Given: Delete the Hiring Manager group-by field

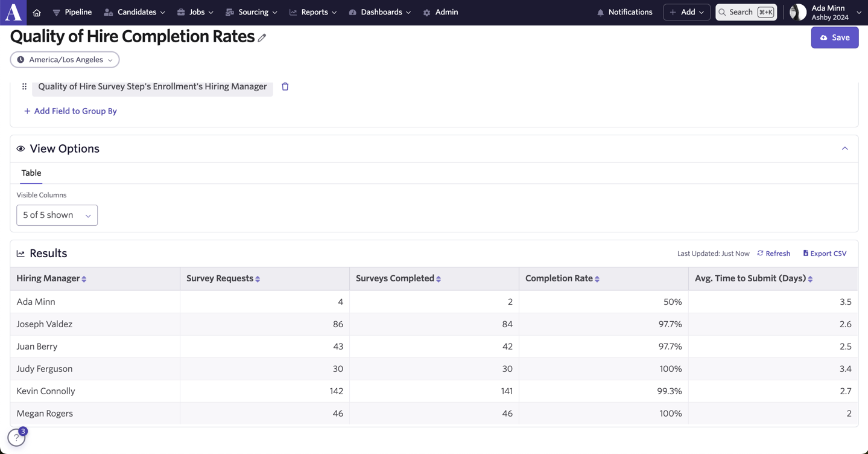Looking at the screenshot, I should coord(285,87).
